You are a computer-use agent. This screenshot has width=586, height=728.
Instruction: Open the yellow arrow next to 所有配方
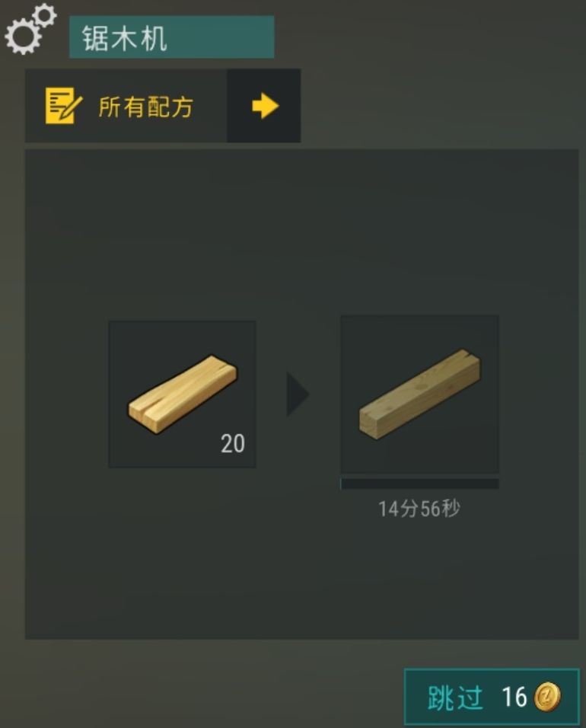(x=264, y=106)
